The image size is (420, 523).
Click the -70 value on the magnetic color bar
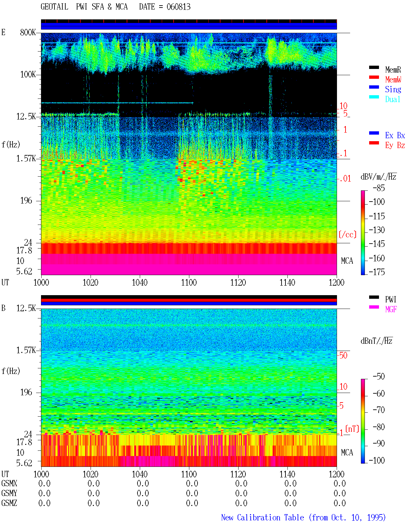(x=379, y=410)
